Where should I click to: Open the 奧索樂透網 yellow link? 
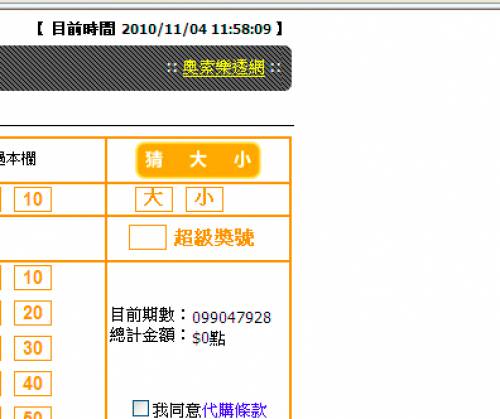pos(224,68)
